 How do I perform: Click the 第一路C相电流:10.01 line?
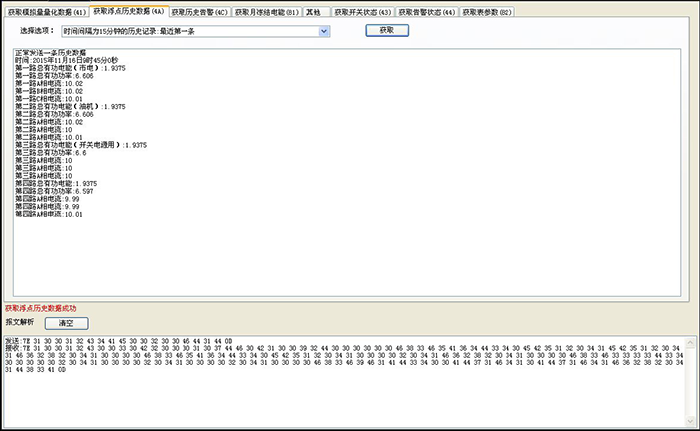(49, 99)
